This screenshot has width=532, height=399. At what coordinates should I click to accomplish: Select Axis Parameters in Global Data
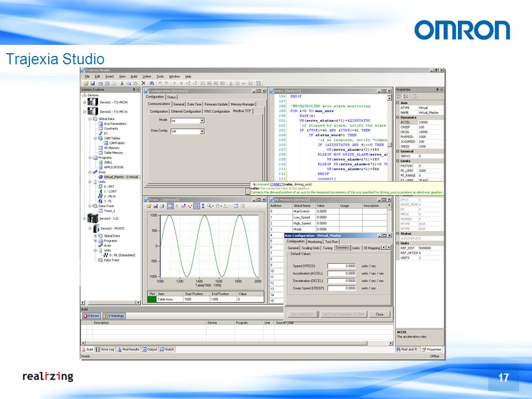click(x=115, y=124)
